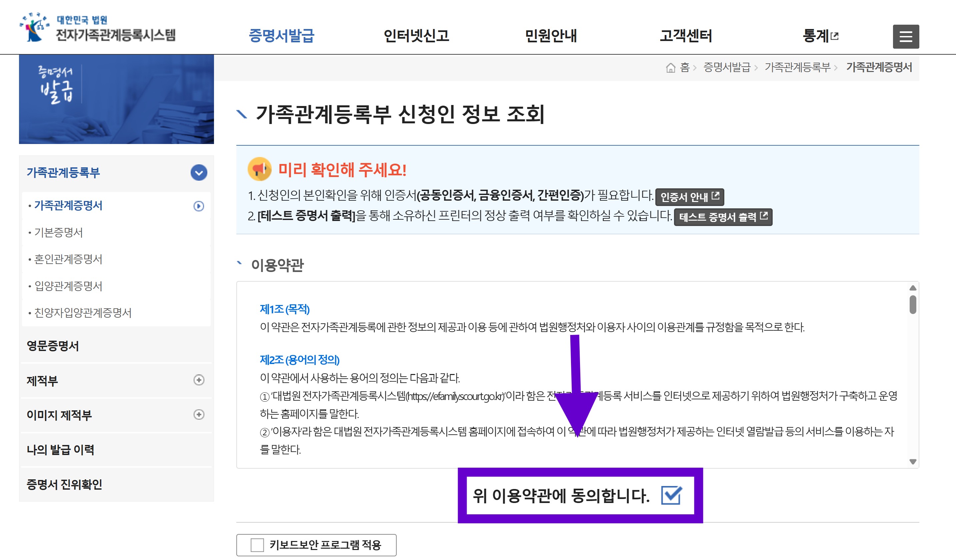Screen dimensions: 956x560
Task: Open 통계 external link in nav
Action: 820,36
